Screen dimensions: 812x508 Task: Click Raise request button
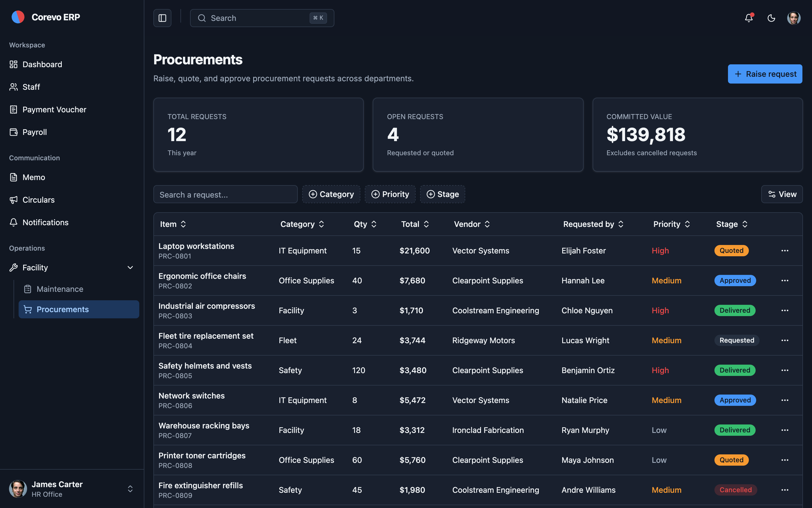coord(765,74)
